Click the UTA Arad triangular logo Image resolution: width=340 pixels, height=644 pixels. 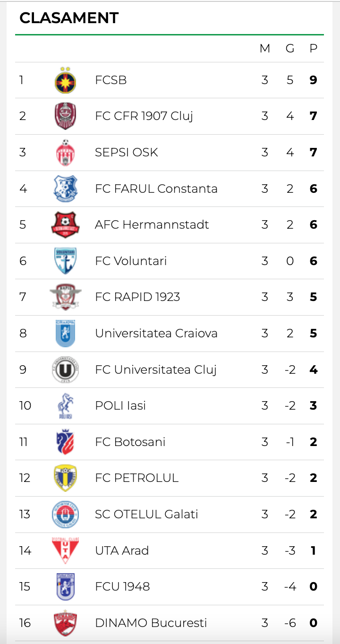click(65, 550)
